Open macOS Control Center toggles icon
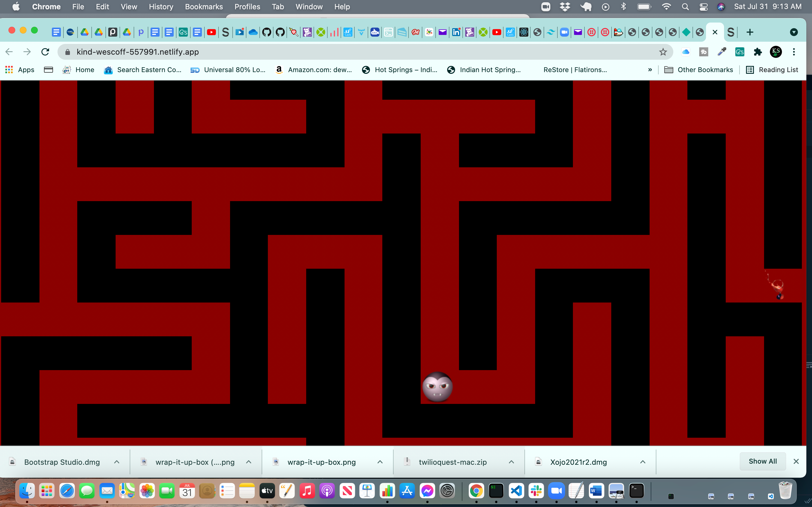This screenshot has height=507, width=812. pyautogui.click(x=704, y=7)
